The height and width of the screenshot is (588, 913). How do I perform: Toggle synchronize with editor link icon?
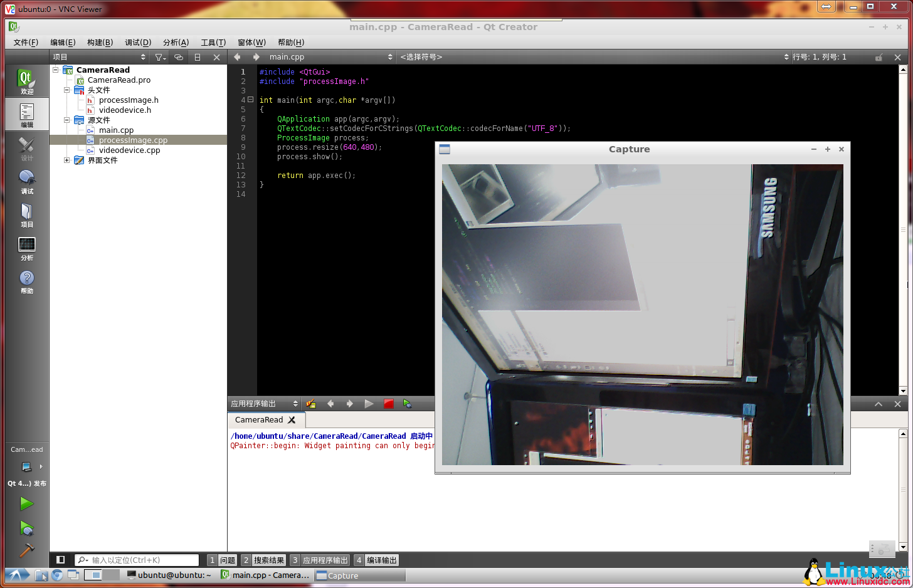click(x=179, y=57)
